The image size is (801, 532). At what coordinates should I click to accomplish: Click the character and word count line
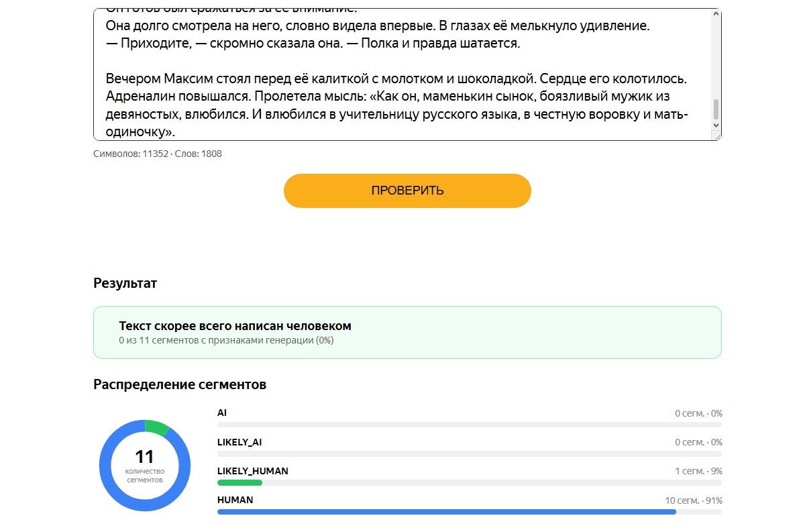tap(158, 154)
